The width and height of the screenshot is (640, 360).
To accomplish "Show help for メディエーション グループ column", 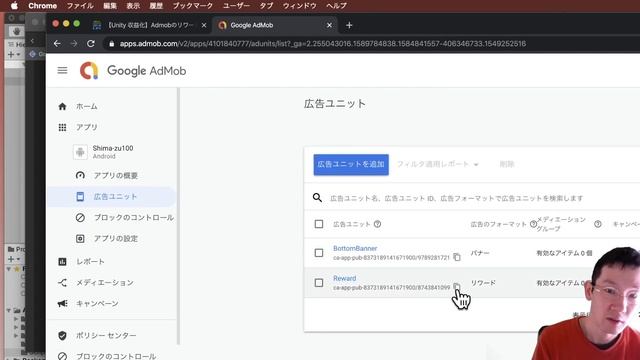I will pos(598,224).
